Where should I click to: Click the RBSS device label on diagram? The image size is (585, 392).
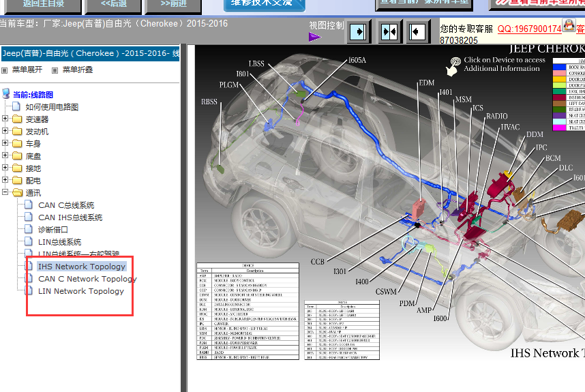point(209,102)
